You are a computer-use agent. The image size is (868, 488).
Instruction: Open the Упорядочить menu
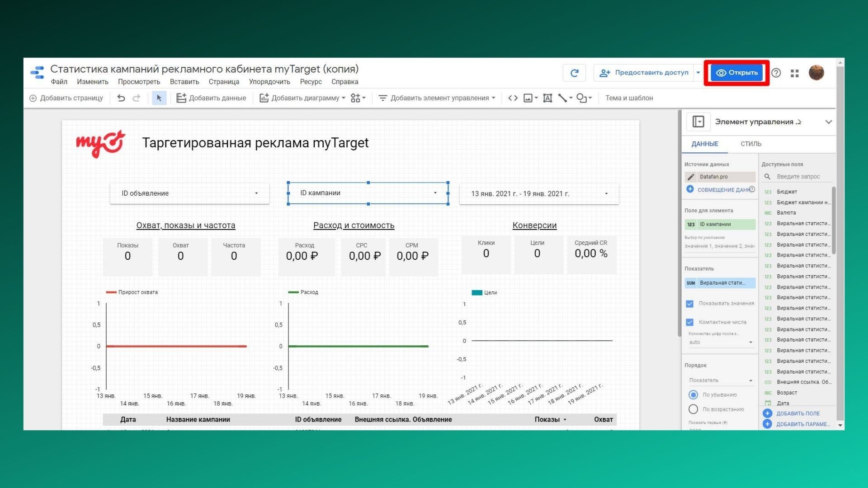[269, 82]
